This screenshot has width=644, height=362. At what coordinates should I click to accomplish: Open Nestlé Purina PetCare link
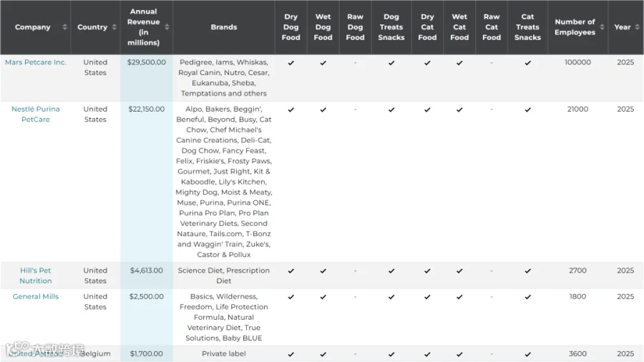[36, 114]
